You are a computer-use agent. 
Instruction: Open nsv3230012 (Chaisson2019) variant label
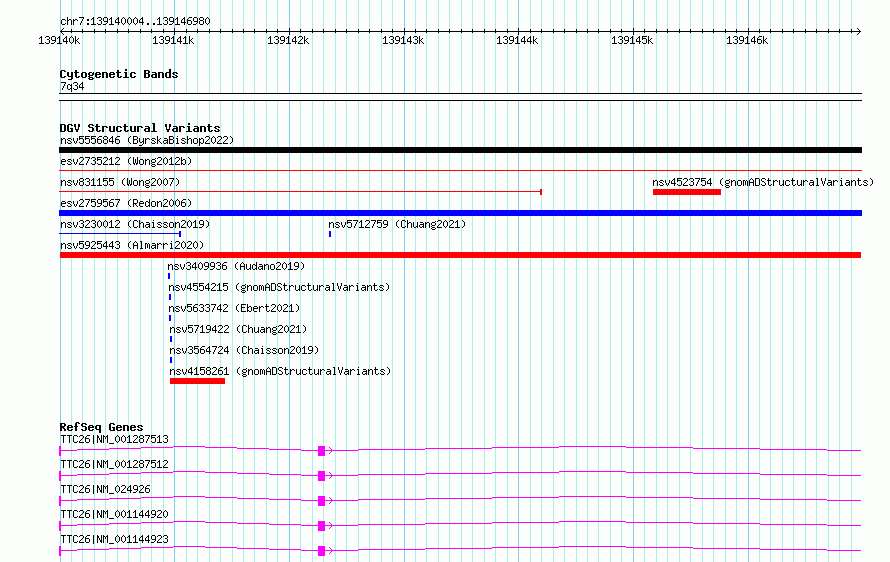point(135,224)
